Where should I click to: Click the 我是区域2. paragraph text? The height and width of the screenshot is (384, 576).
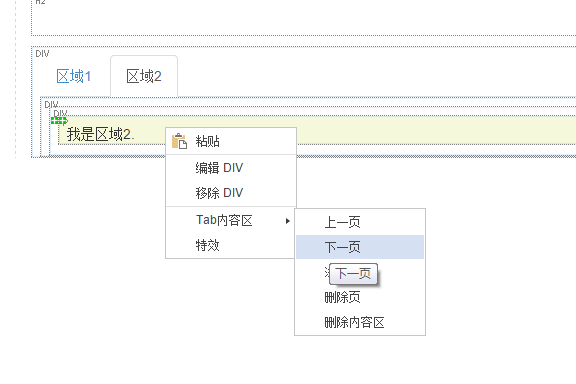point(100,134)
